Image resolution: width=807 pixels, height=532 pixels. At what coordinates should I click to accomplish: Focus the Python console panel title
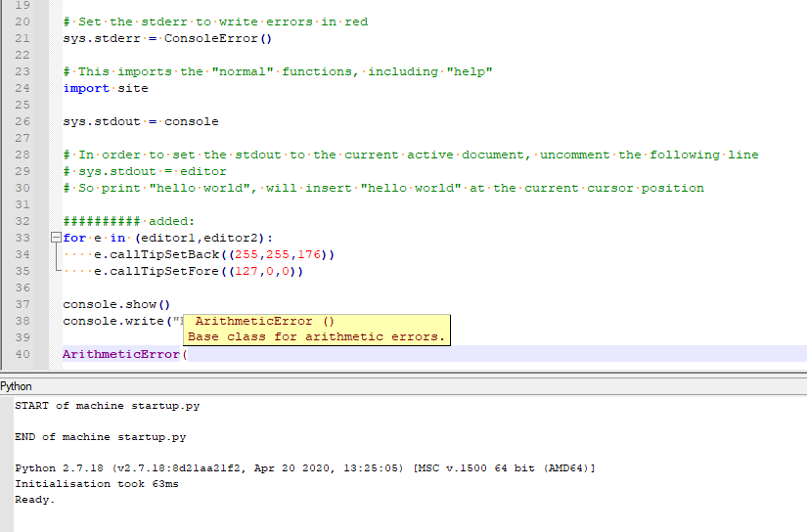pos(17,386)
